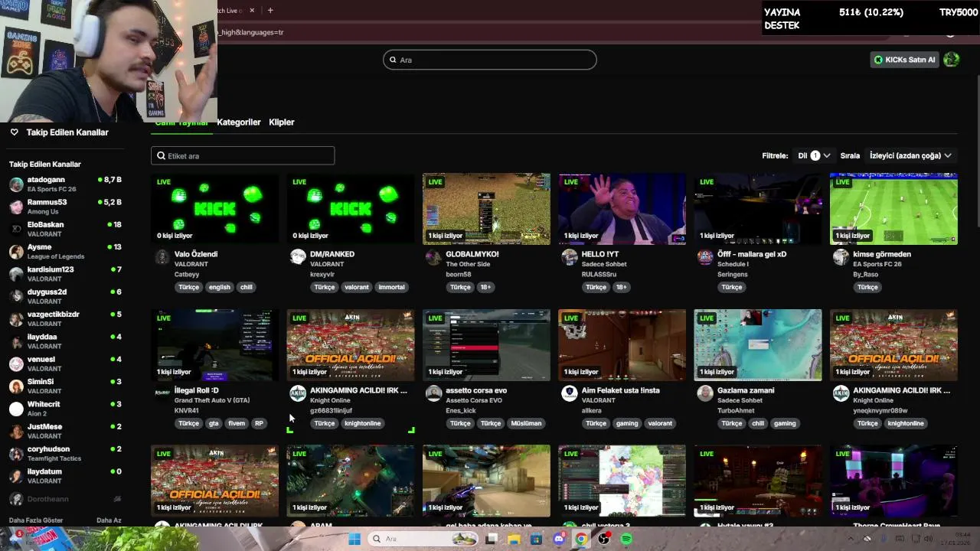Focus the top Ara search field
The image size is (980, 551).
(490, 60)
